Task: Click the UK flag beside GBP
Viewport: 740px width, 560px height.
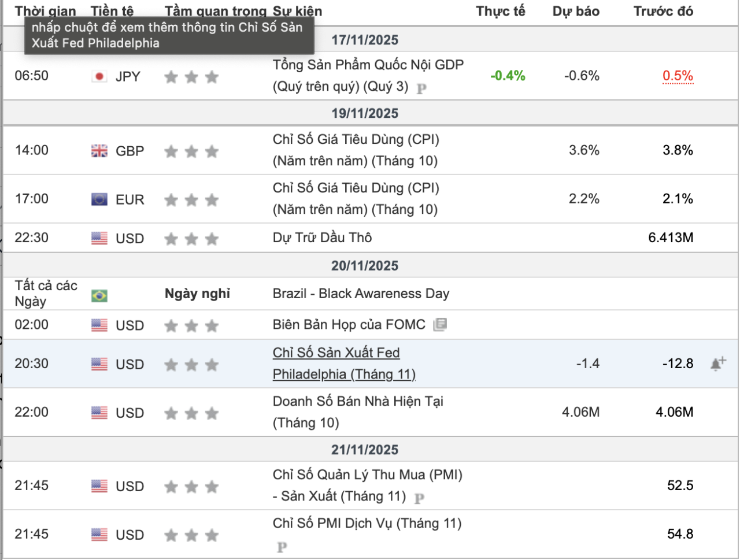Action: pos(99,151)
